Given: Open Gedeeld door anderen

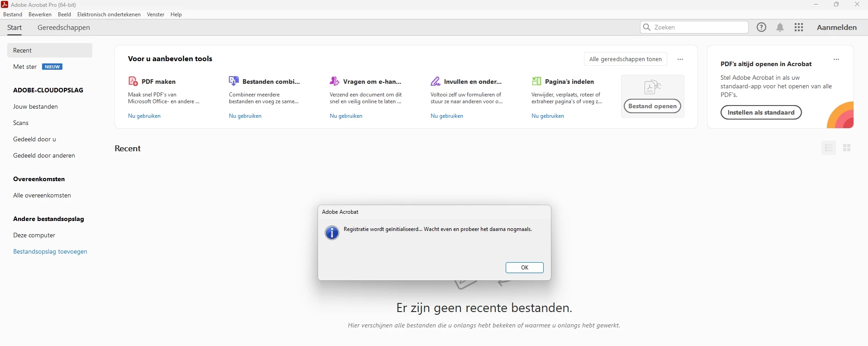Looking at the screenshot, I should (44, 156).
